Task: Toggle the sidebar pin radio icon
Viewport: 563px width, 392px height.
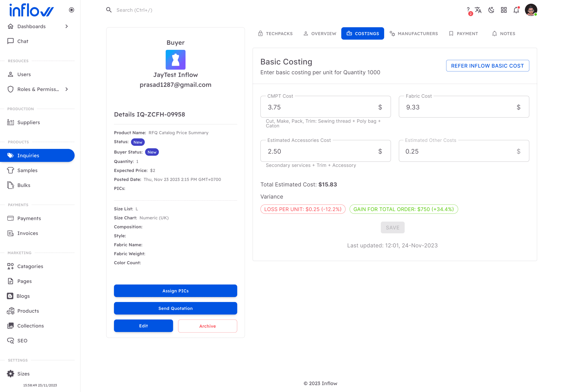Action: pos(71,10)
